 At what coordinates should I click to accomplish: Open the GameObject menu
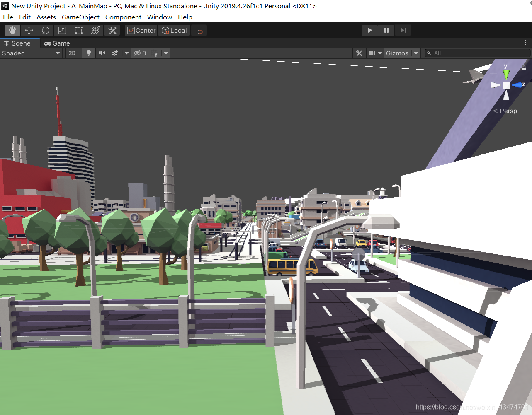80,17
